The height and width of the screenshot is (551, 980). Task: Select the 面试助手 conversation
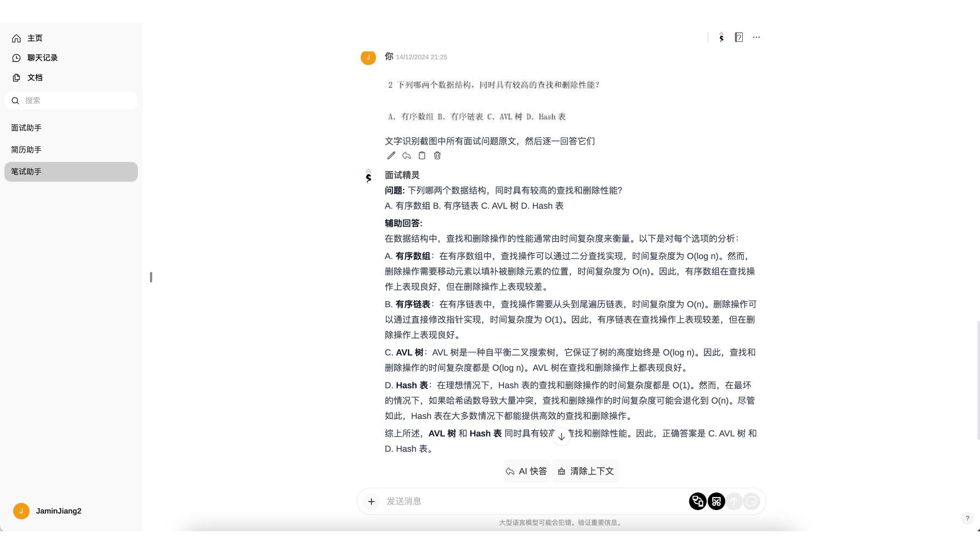click(x=26, y=128)
